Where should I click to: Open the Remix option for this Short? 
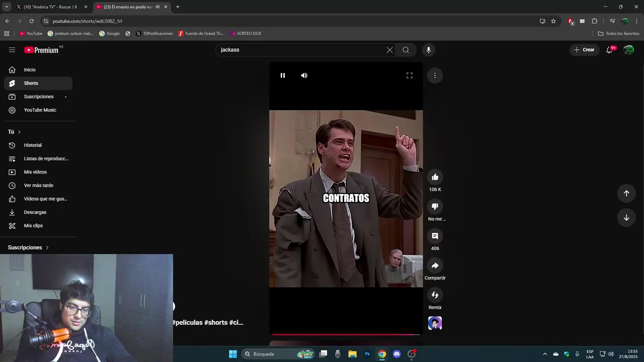pyautogui.click(x=435, y=295)
